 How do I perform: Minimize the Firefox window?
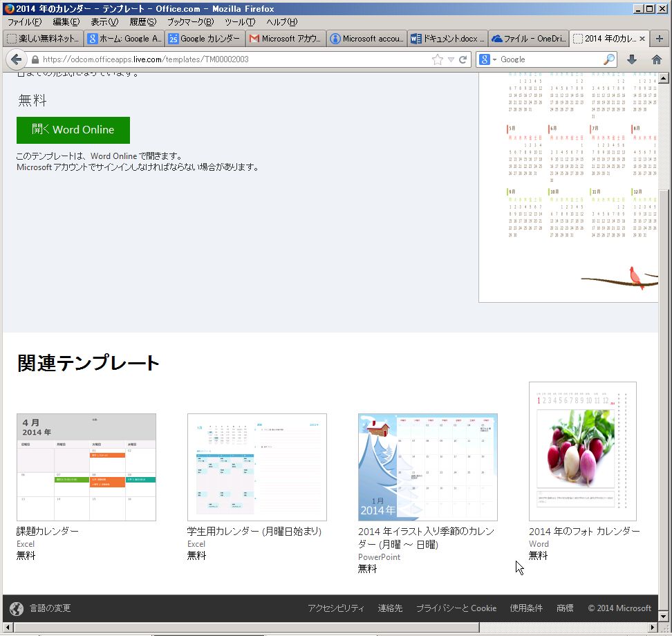pos(639,8)
